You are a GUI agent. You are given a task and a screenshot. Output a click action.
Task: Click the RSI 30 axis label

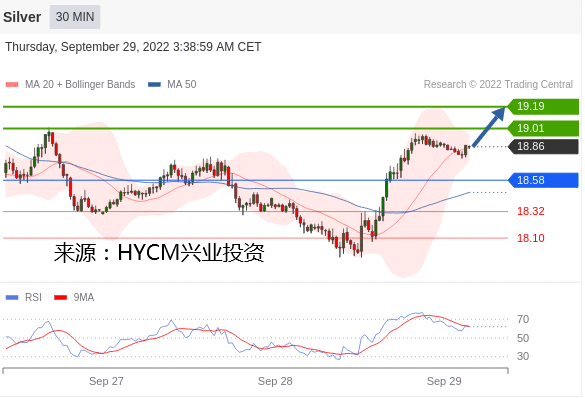(x=523, y=356)
